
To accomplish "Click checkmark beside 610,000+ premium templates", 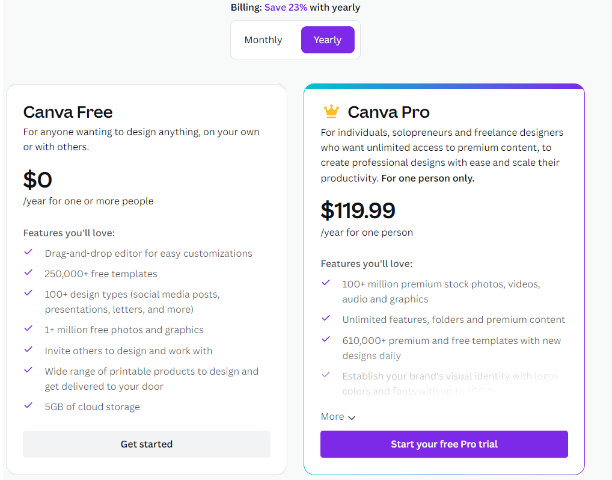I will coord(326,340).
